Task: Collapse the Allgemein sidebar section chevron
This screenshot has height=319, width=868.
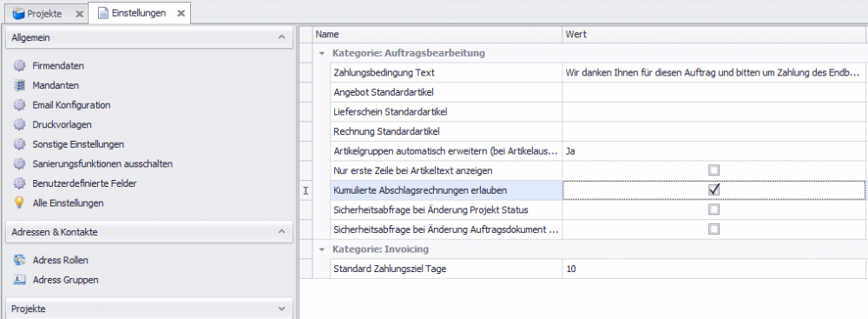Action: click(x=281, y=37)
